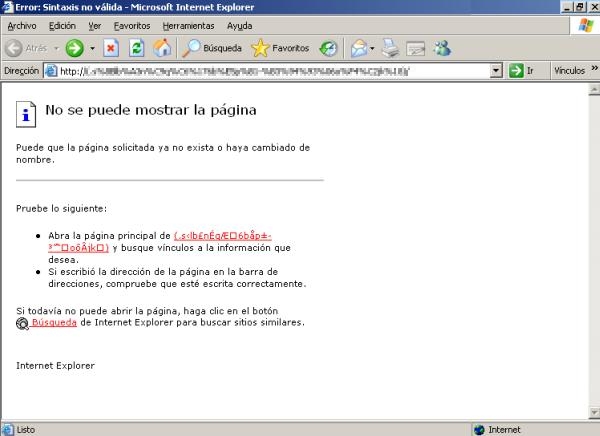Click the page icon in the address bar

[51, 71]
